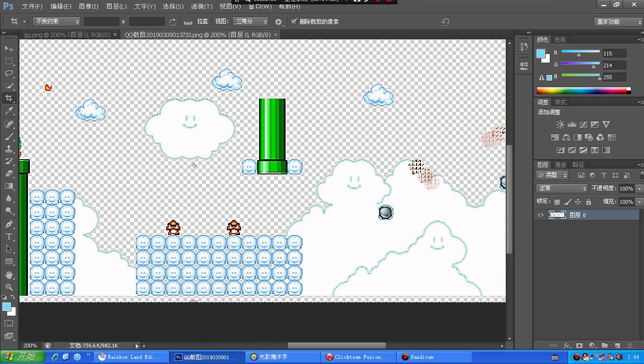644x364 pixels.
Task: Toggle Quick Mask mode
Action: coord(9,323)
